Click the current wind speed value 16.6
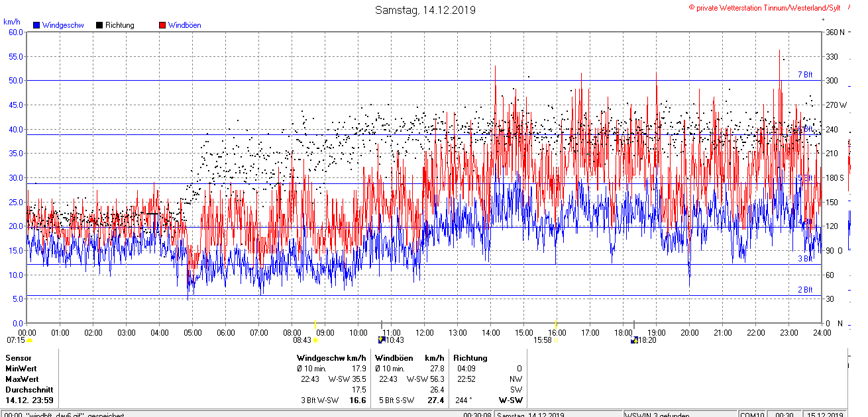This screenshot has height=417, width=868. tap(358, 400)
